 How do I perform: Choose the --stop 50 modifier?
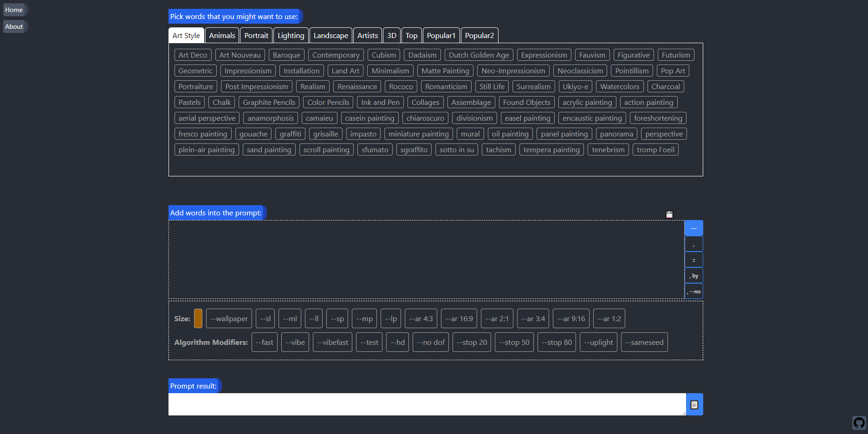point(514,342)
